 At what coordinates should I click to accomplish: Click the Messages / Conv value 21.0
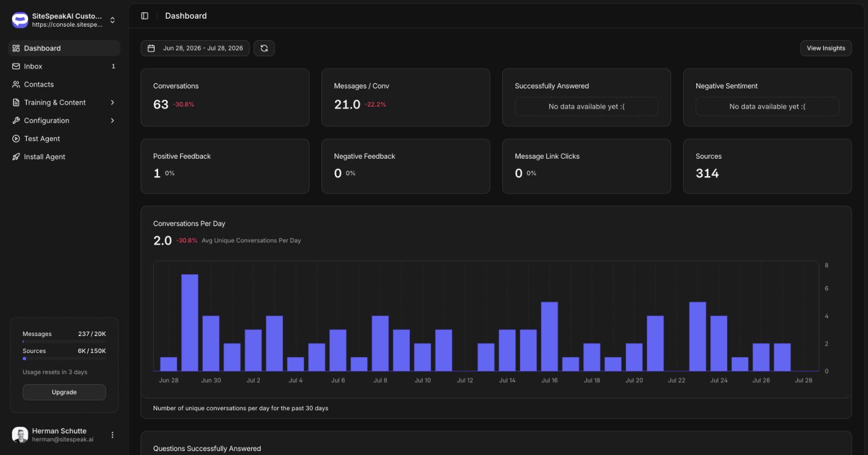(x=347, y=104)
